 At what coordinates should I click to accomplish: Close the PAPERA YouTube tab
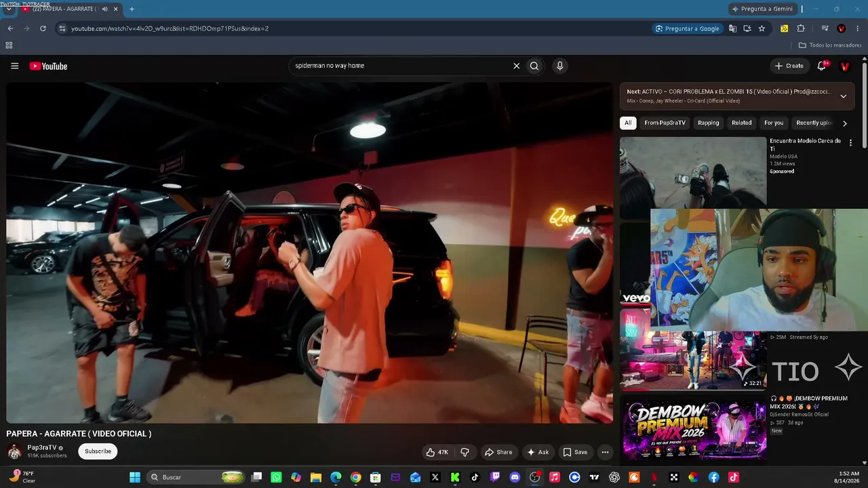click(x=116, y=9)
